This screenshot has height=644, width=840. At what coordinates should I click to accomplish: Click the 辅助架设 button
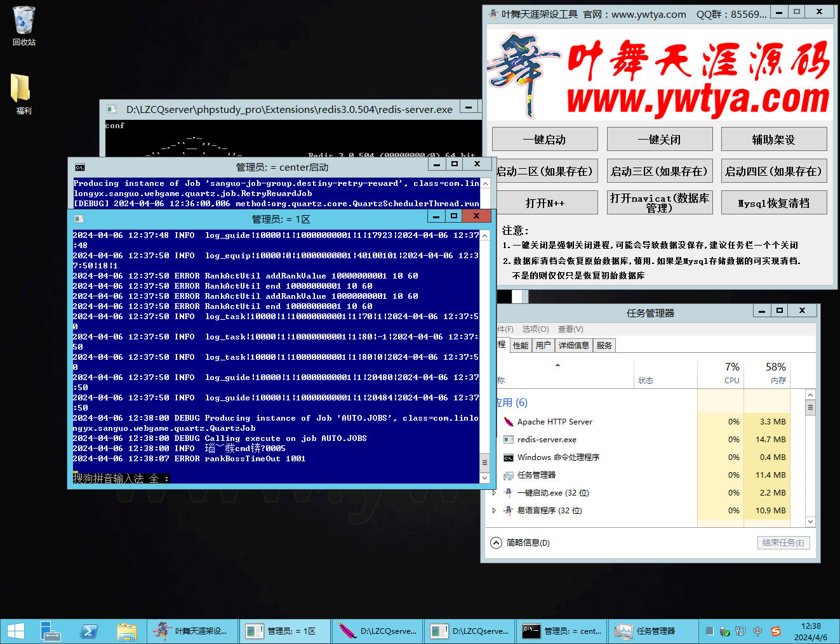[774, 140]
